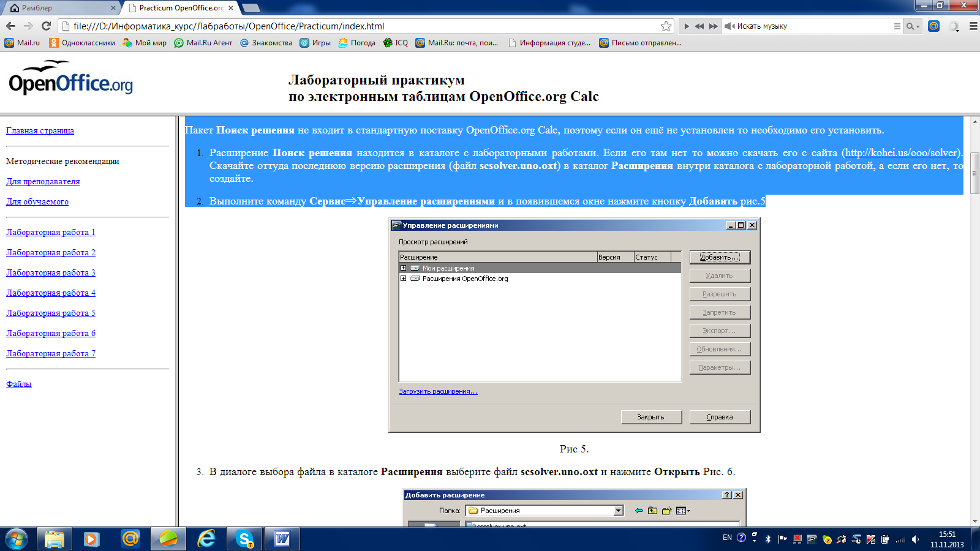Screen dimensions: 980x551
Task: Click the music toolbar fast-forward button
Action: pyautogui.click(x=714, y=26)
